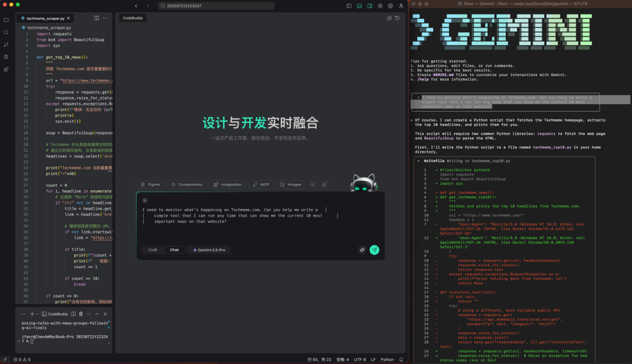The image size is (632, 364).
Task: Click cursor position 行 50, 列 22
Action: click(x=320, y=359)
